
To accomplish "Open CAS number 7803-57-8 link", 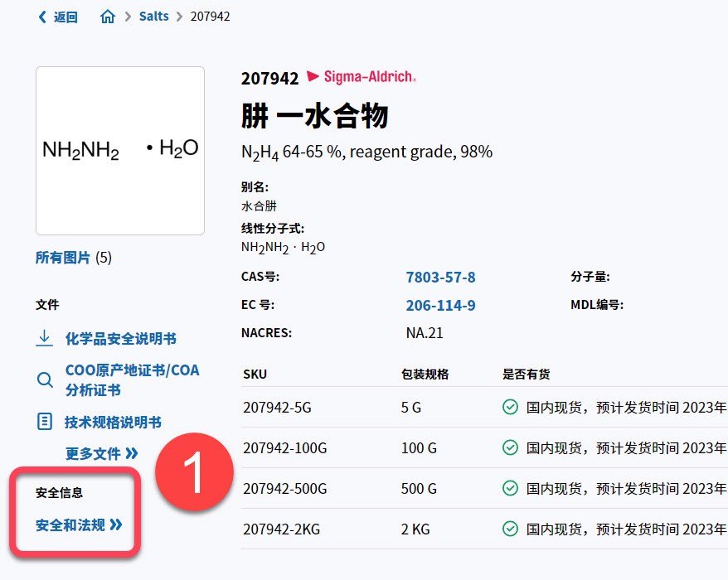I will (x=440, y=277).
